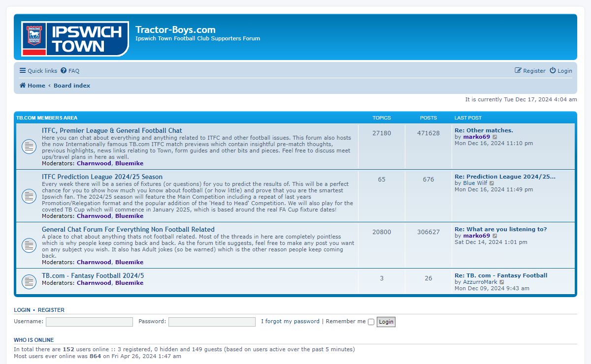Open the Board index breadcrumb
The image size is (591, 364).
72,86
